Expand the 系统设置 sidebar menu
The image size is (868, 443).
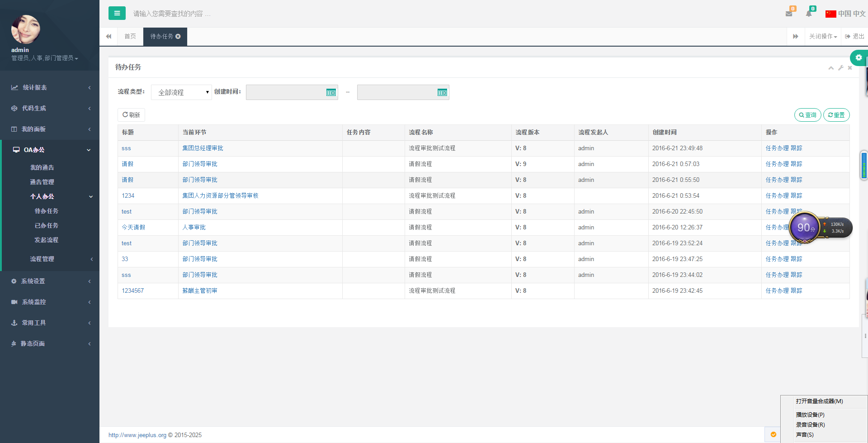point(50,281)
